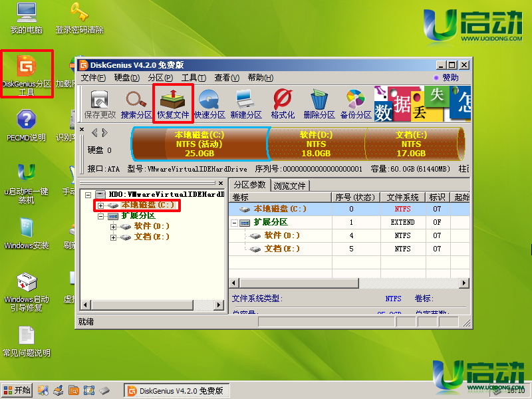Image resolution: width=532 pixels, height=399 pixels.
Task: Switch to the 分区参数 tab
Action: click(x=250, y=185)
